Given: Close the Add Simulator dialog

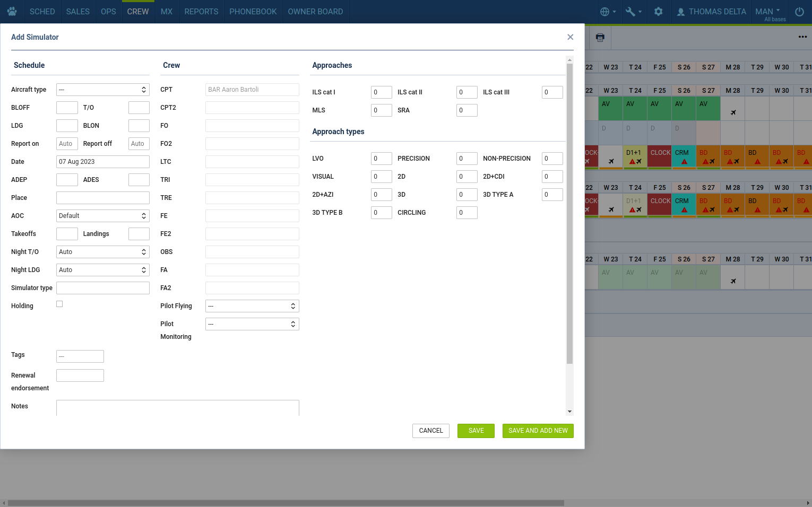Looking at the screenshot, I should pyautogui.click(x=570, y=37).
